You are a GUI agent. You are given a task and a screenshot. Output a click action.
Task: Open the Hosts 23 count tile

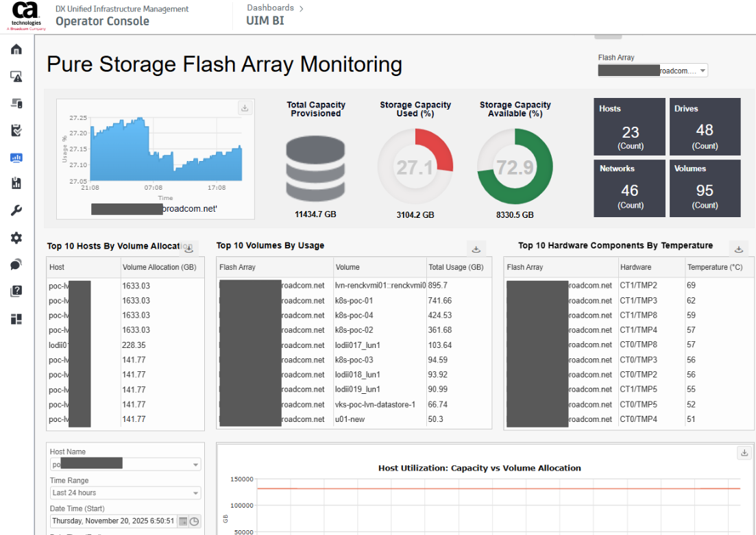pyautogui.click(x=629, y=127)
